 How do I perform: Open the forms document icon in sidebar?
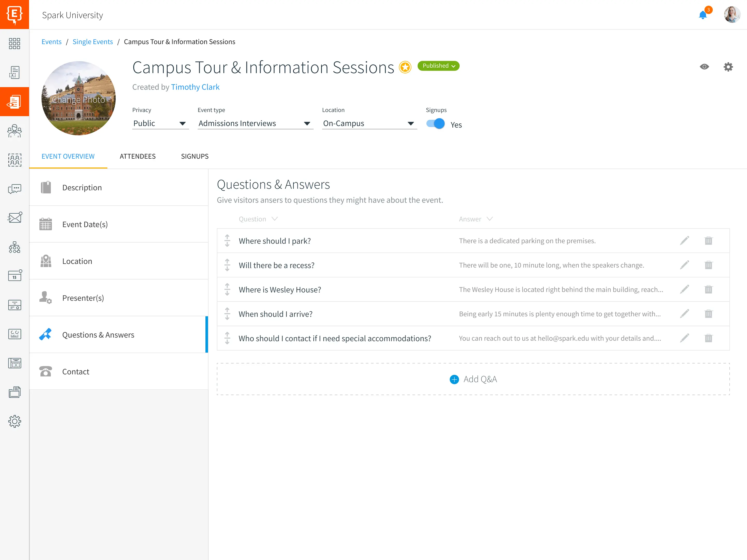click(x=15, y=72)
